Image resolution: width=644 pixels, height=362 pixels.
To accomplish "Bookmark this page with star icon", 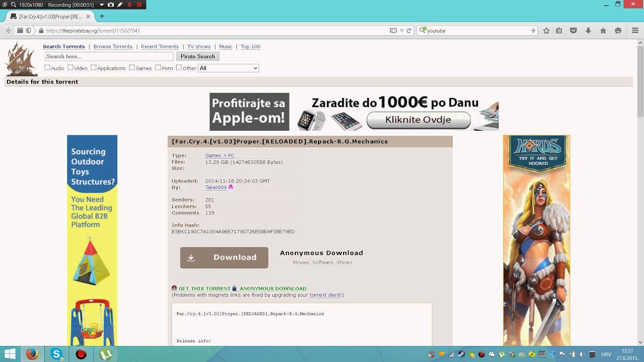I will [546, 31].
